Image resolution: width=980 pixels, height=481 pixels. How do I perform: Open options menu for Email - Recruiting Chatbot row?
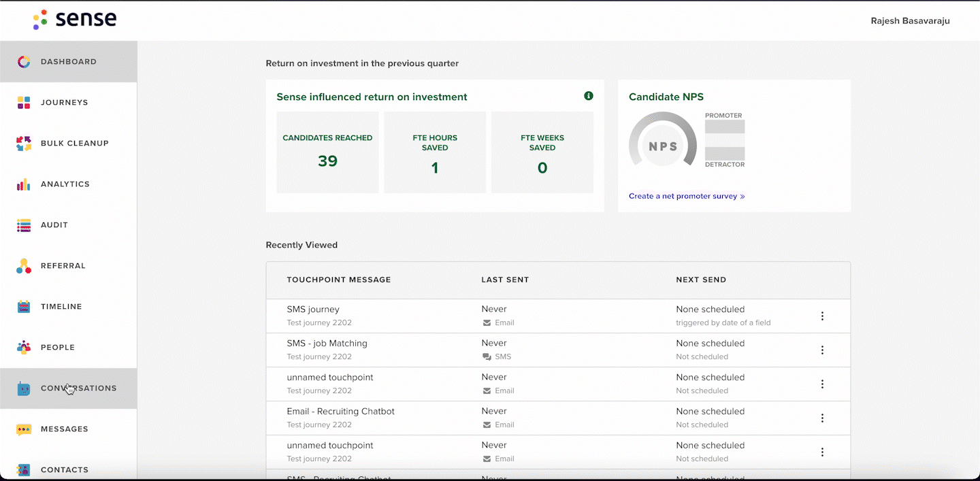(x=822, y=418)
